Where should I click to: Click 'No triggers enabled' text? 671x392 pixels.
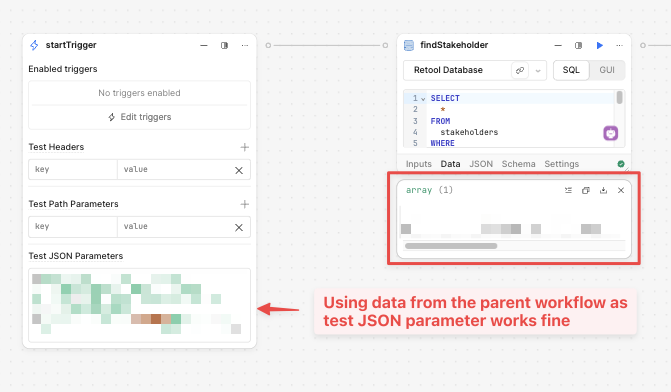tap(140, 93)
